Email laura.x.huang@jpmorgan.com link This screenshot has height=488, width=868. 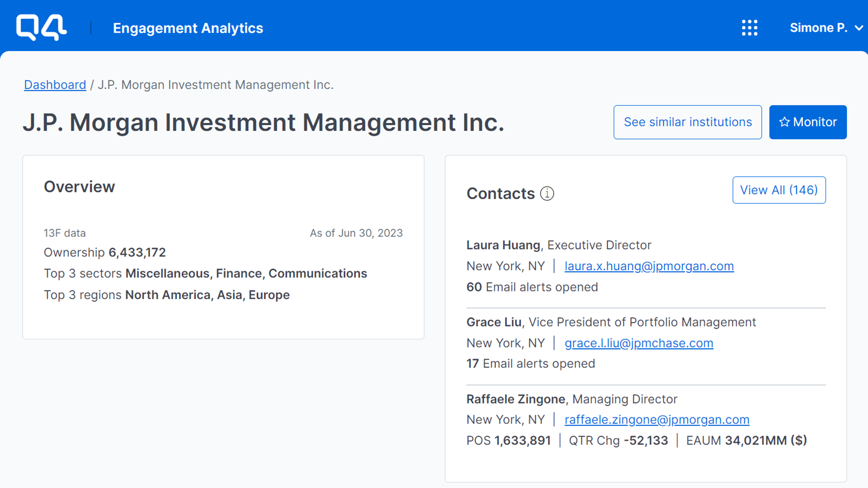click(649, 266)
